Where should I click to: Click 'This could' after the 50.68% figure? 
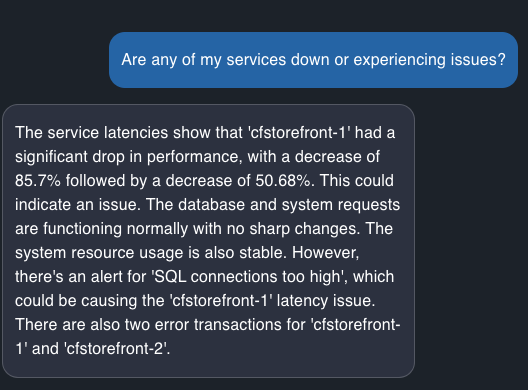pos(357,181)
